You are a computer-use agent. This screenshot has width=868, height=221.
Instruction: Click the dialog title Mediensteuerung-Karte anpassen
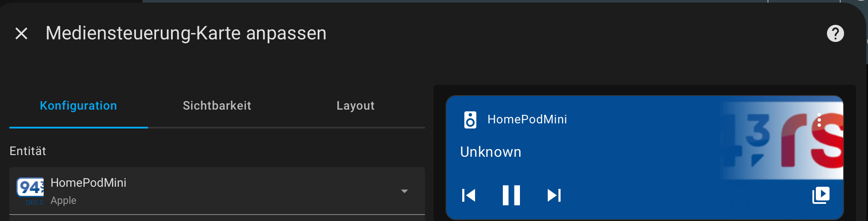[x=186, y=33]
